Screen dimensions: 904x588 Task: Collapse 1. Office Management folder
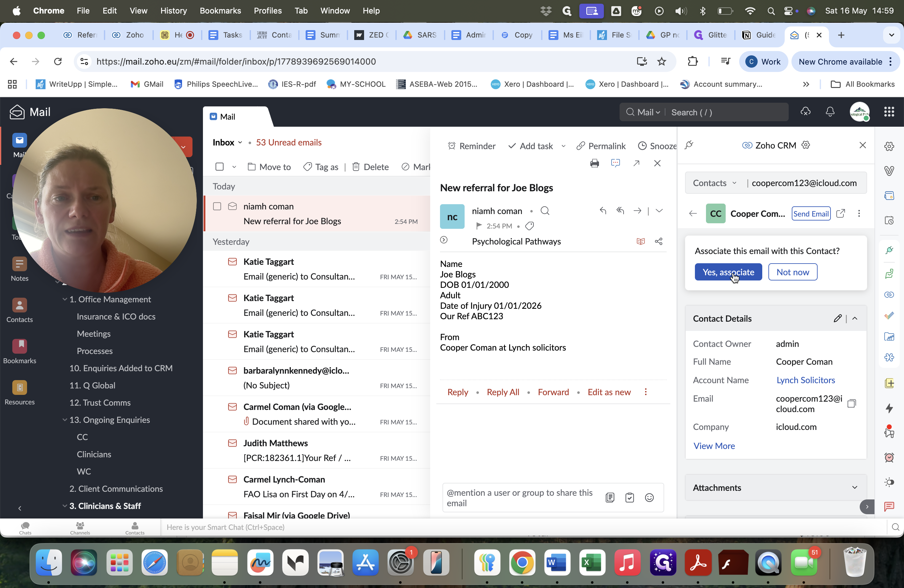tap(65, 299)
